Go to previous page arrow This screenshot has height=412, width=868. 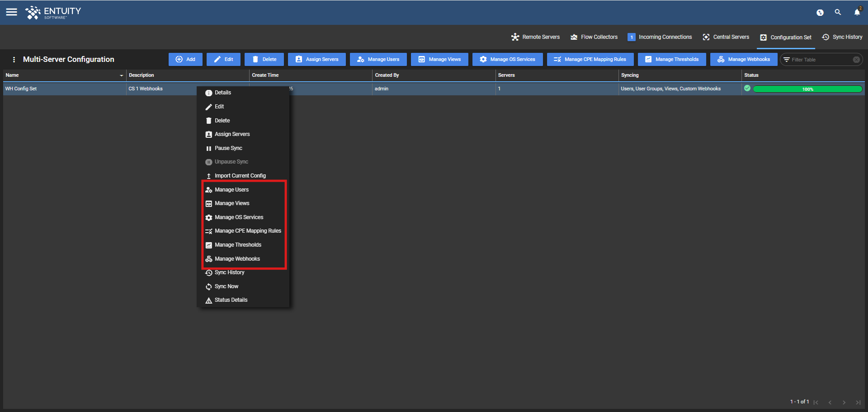[x=830, y=402]
